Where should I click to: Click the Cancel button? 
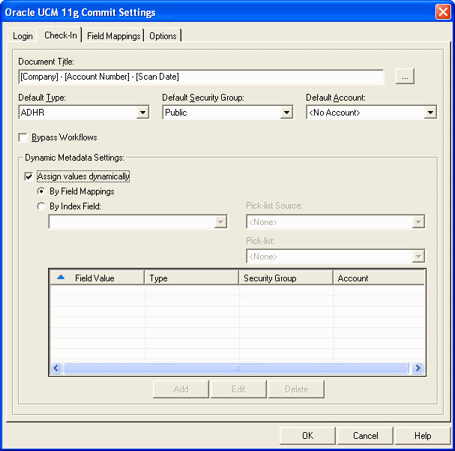pyautogui.click(x=365, y=436)
